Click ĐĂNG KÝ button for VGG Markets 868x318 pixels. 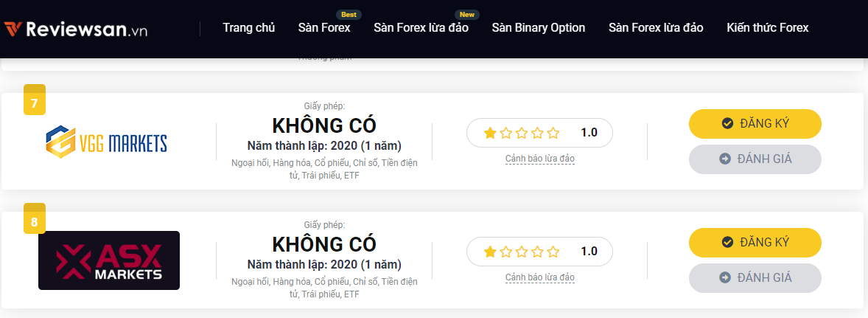(x=755, y=123)
